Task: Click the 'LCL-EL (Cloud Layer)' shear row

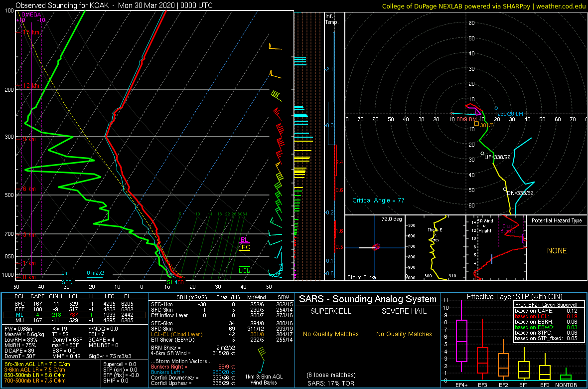Action: point(221,334)
